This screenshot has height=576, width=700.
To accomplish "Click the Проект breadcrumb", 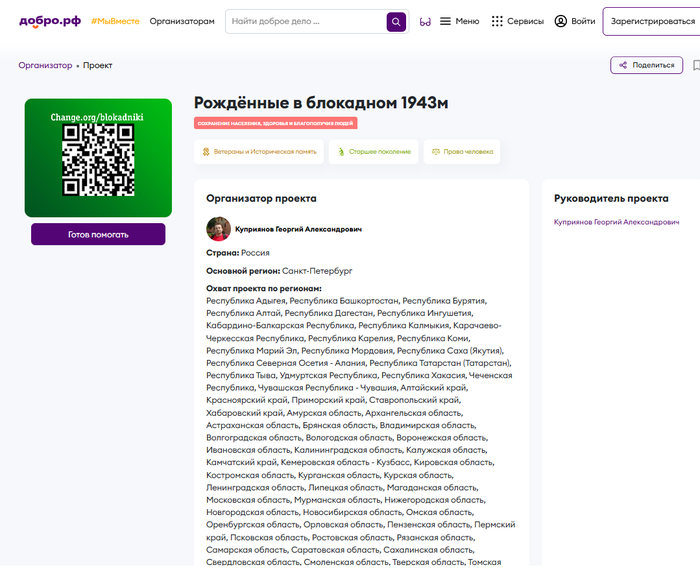I will [x=97, y=65].
